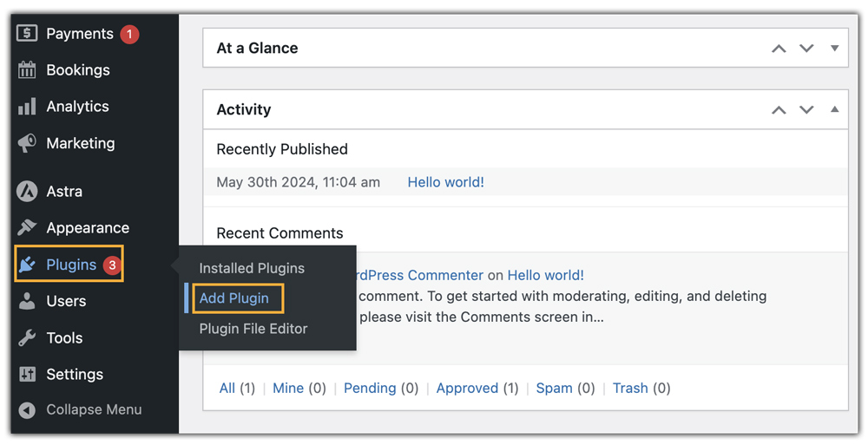Open the WordPress Commenter author link

tap(420, 275)
